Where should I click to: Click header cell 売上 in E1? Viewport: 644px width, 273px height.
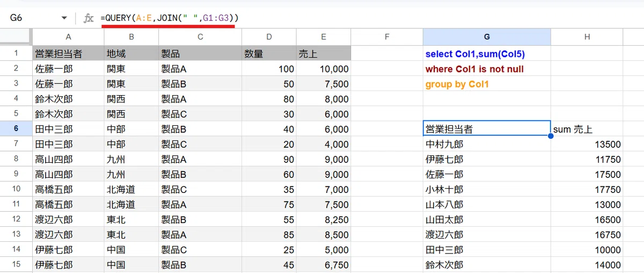tap(324, 54)
